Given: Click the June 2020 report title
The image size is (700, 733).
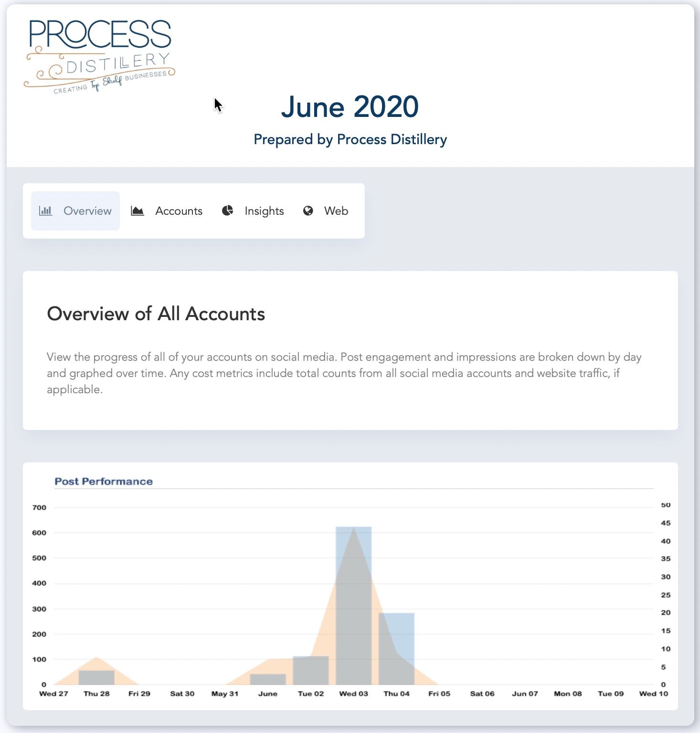Looking at the screenshot, I should [x=350, y=106].
